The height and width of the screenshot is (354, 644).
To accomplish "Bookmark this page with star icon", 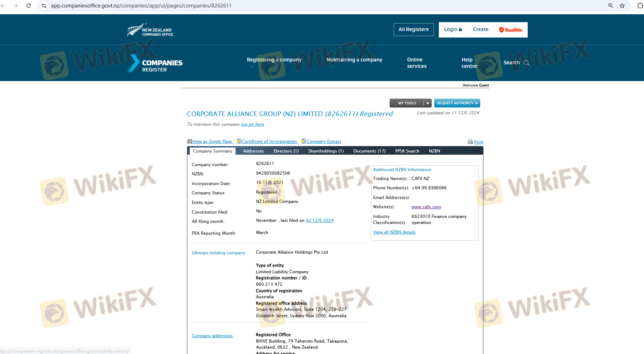I will pos(622,6).
